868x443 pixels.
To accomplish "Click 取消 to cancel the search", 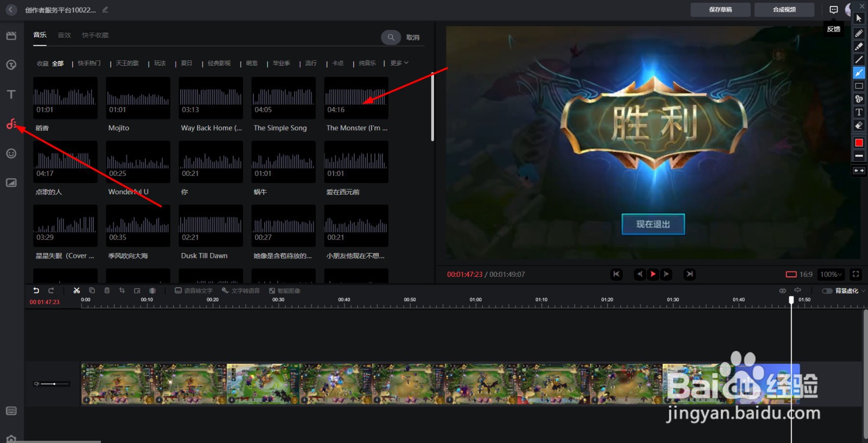I will point(413,37).
